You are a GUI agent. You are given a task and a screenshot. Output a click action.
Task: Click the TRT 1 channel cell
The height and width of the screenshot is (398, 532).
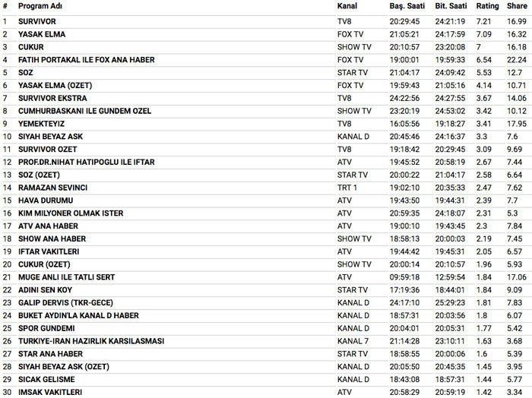pos(348,188)
